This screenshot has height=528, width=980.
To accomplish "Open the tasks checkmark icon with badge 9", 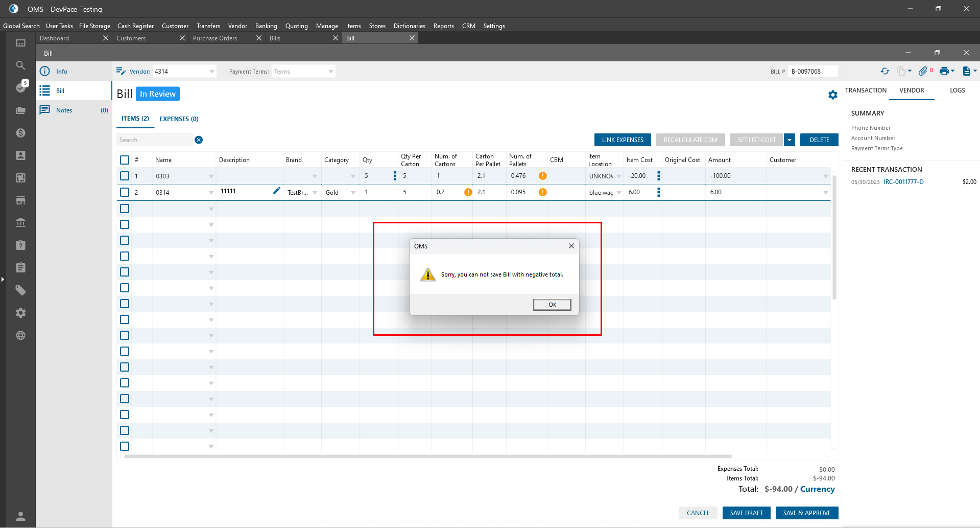I will click(20, 87).
